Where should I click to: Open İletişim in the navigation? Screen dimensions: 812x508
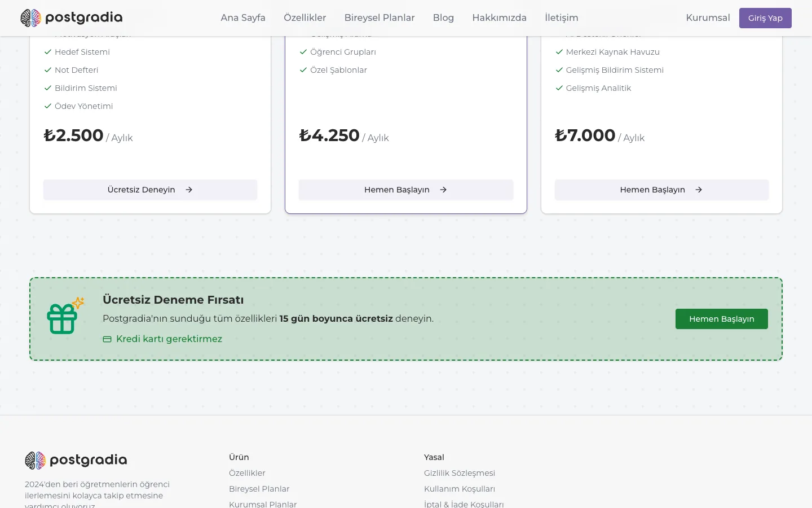click(562, 17)
